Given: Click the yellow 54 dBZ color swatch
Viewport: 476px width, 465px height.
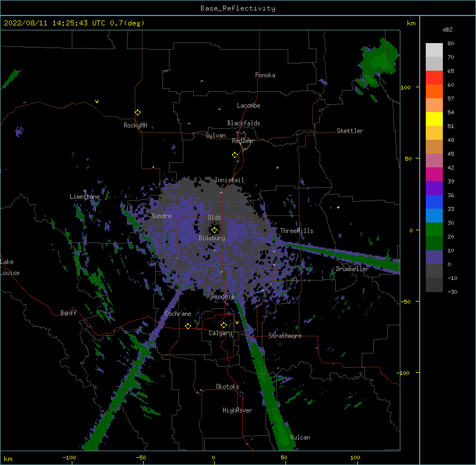Looking at the screenshot, I should pos(434,119).
